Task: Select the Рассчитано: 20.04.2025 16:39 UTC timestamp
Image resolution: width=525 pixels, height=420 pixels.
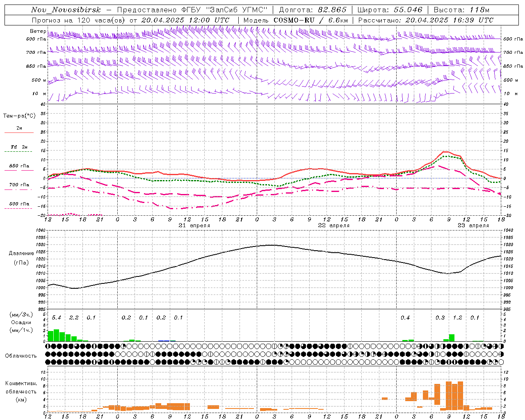Action: click(x=426, y=20)
